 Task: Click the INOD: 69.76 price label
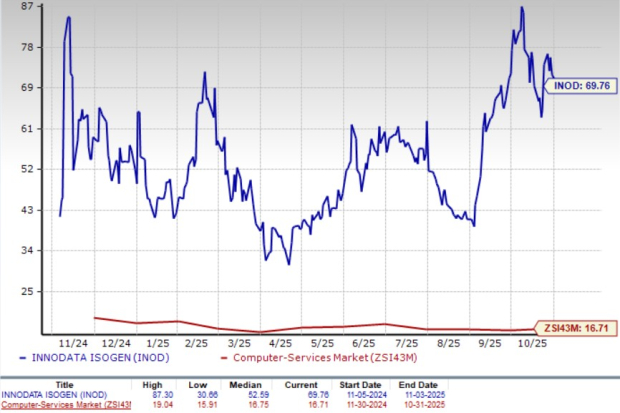[x=577, y=87]
